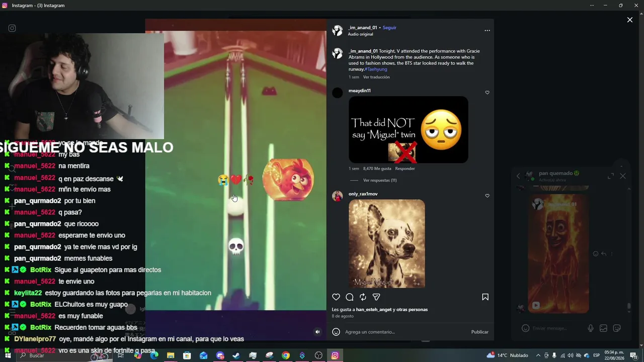Open the volume control in system tray
Viewport: 644px width, 362px height.
(570, 355)
